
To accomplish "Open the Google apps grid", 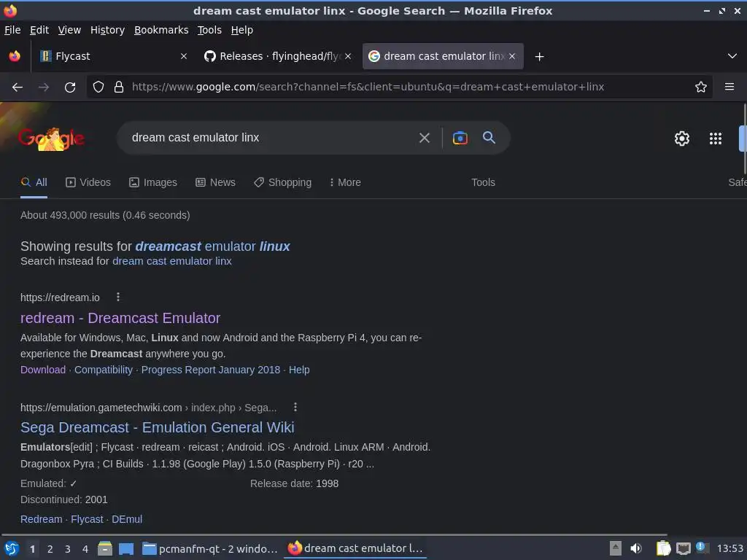I will point(716,139).
